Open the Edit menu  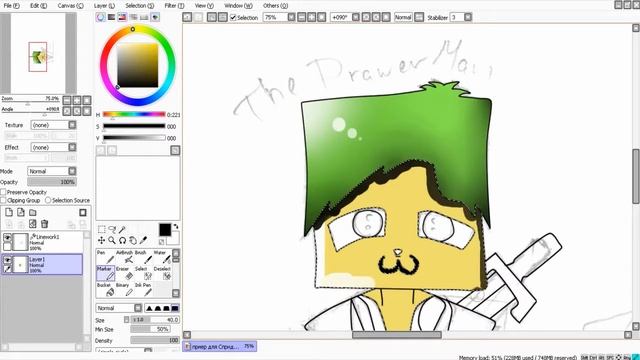[x=38, y=6]
